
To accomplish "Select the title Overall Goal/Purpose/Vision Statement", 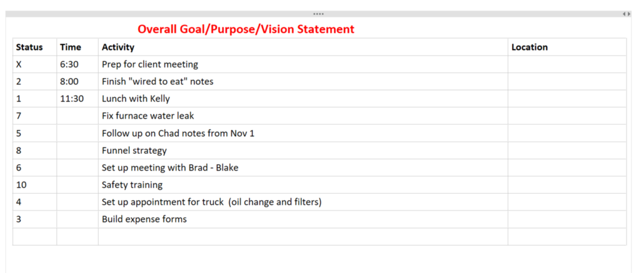I will pyautogui.click(x=246, y=29).
